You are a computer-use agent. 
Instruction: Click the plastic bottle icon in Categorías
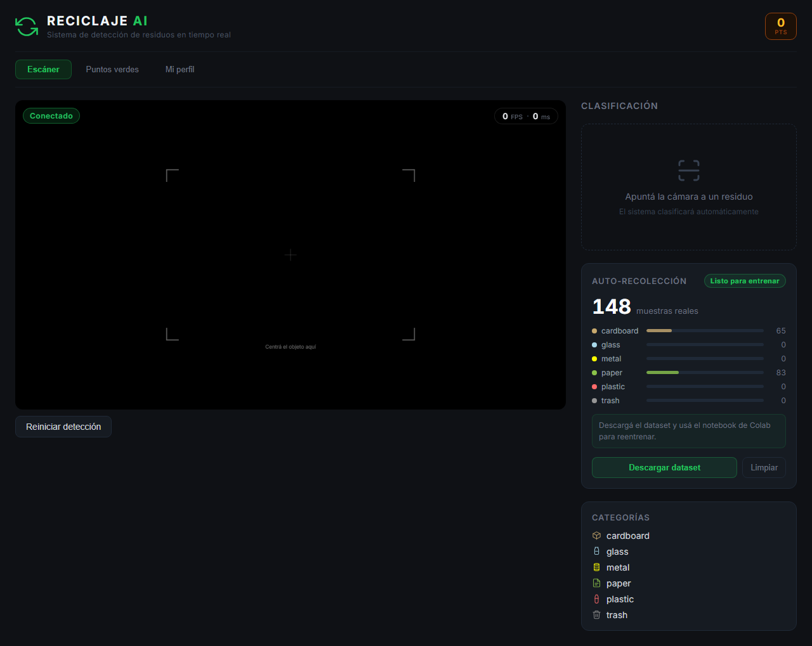click(x=596, y=599)
